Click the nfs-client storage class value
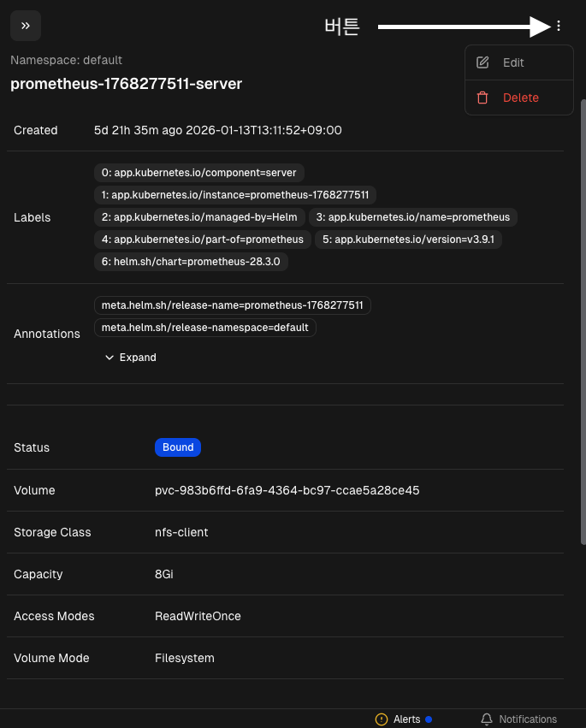 click(181, 532)
